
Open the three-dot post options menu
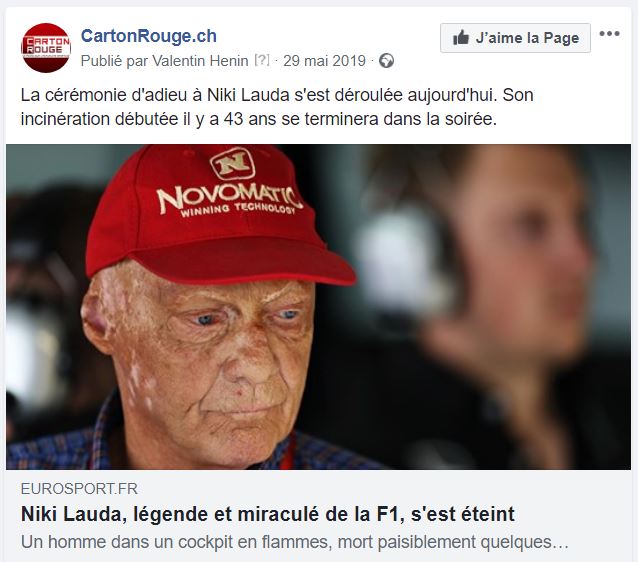tap(609, 34)
